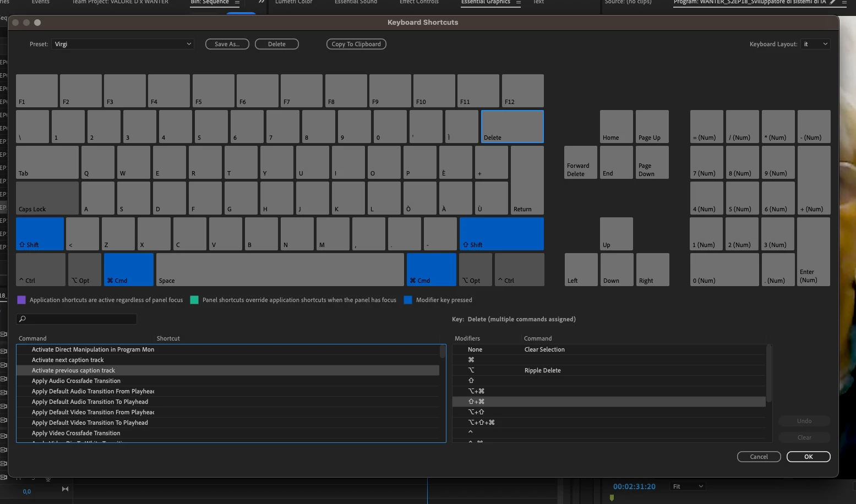Select the Page Up key
Viewport: 856px width, 504px height.
(x=652, y=127)
